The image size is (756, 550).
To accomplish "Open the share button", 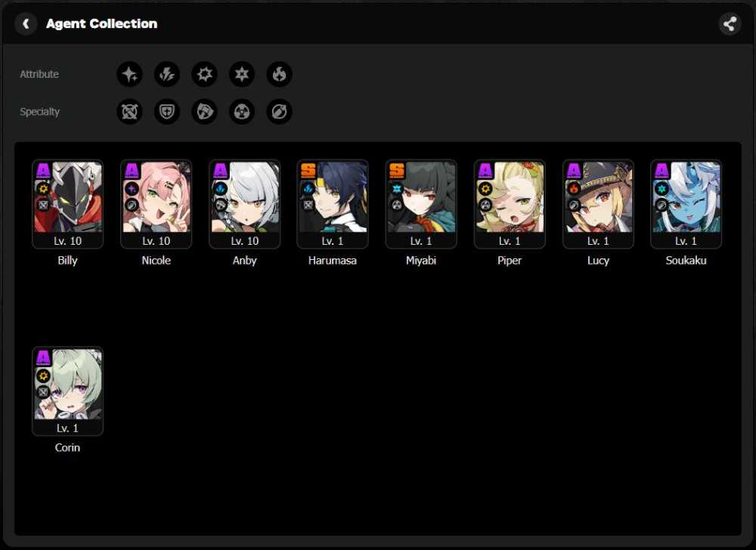I will click(730, 23).
